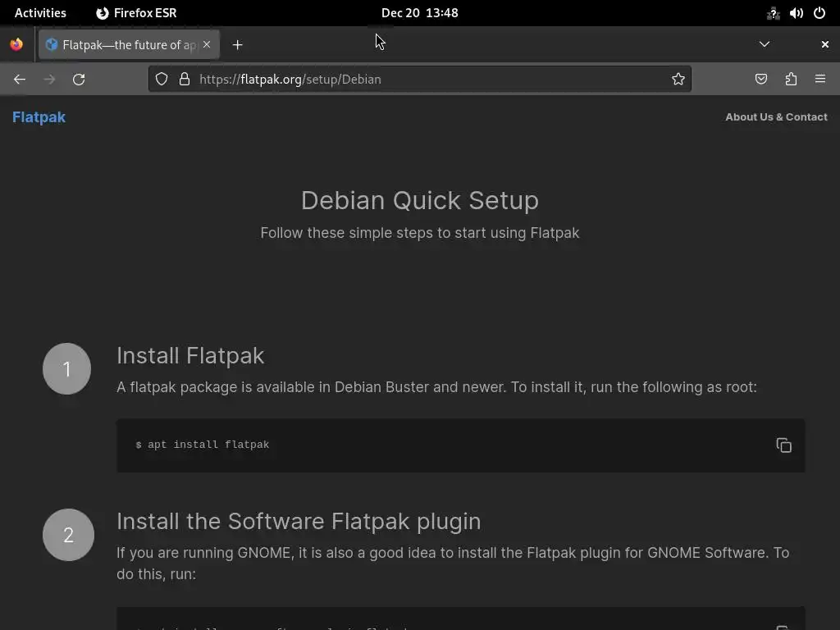840x630 pixels.
Task: Open tracking protection shield info
Action: coord(162,79)
